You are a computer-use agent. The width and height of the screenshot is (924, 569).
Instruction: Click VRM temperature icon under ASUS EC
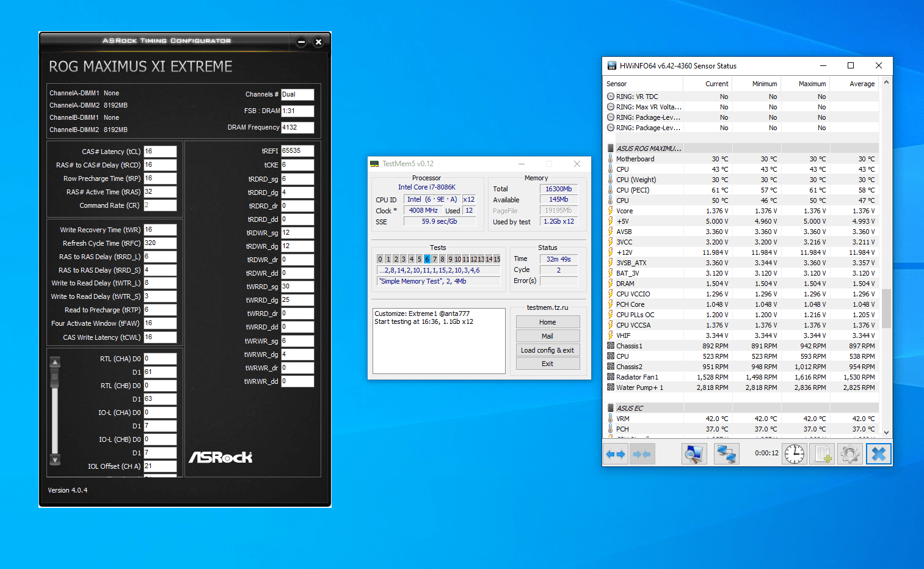[610, 419]
